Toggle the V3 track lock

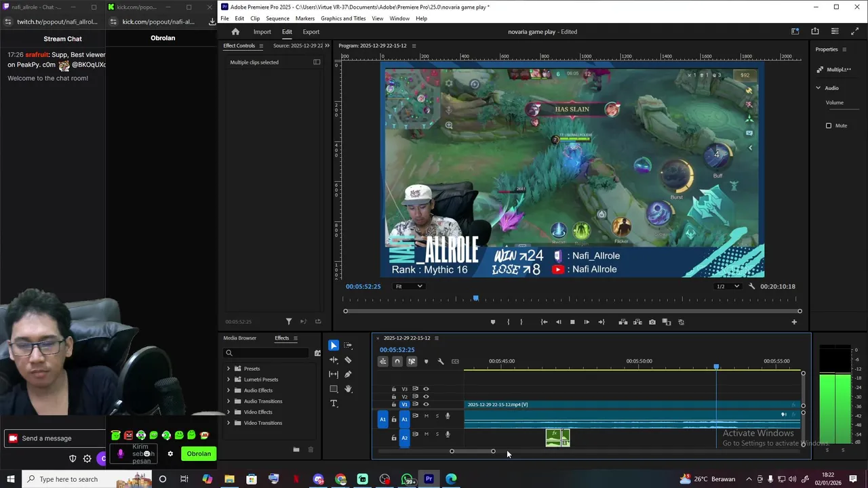coord(394,389)
